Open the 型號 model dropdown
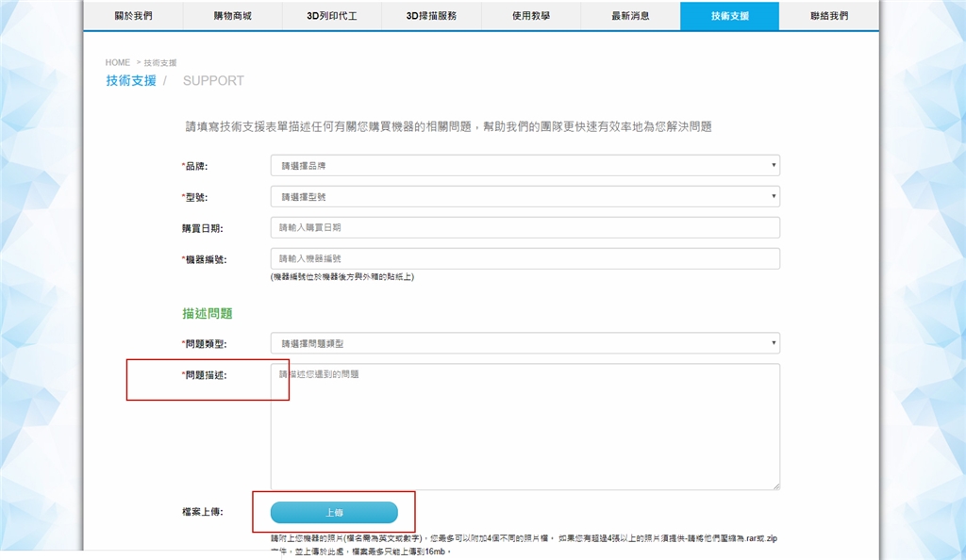Image resolution: width=966 pixels, height=560 pixels. point(525,197)
